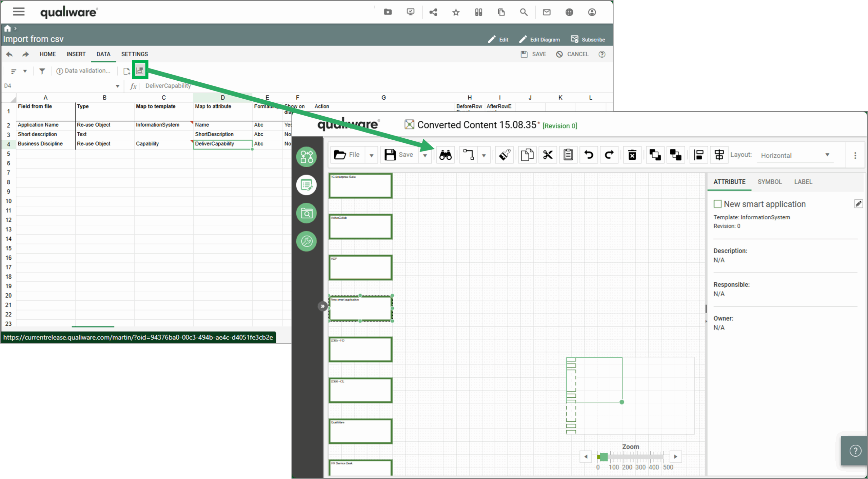
Task: Switch to the DATA ribbon tab
Action: tap(103, 54)
